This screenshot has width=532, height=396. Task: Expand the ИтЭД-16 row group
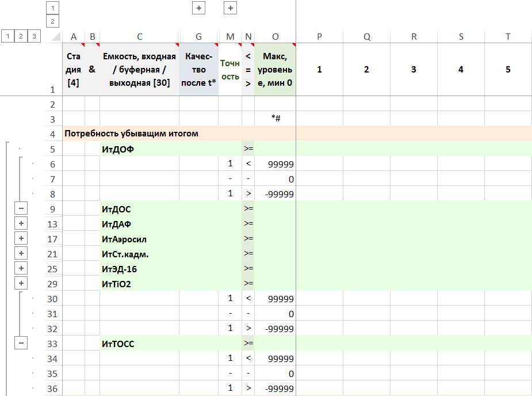[21, 268]
